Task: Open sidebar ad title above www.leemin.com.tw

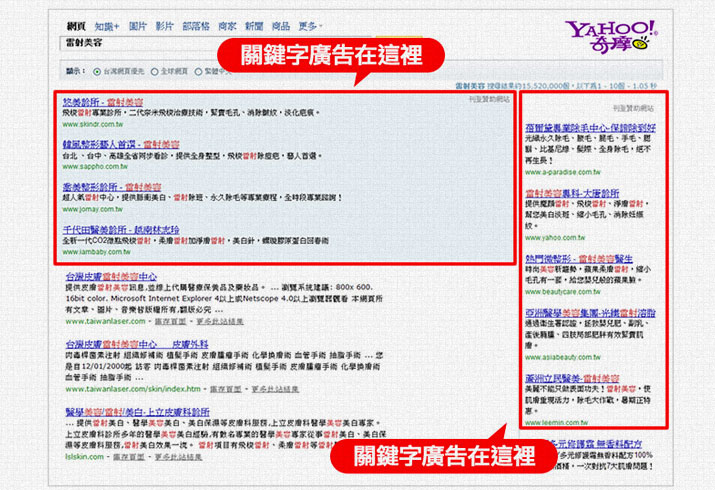Action: point(572,379)
